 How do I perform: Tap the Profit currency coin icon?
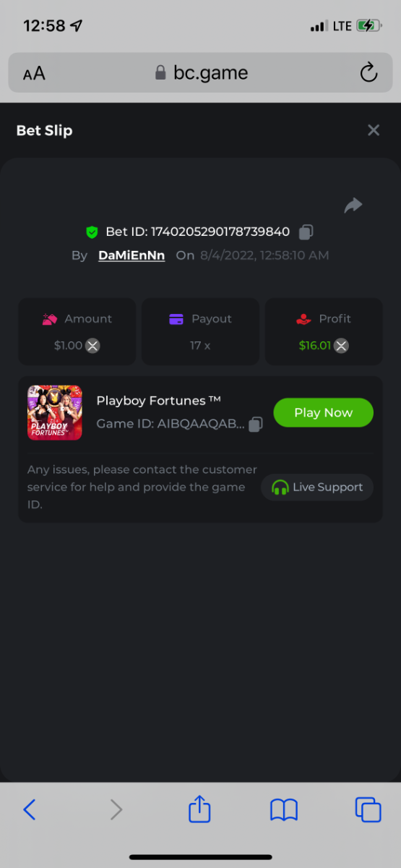click(x=341, y=346)
